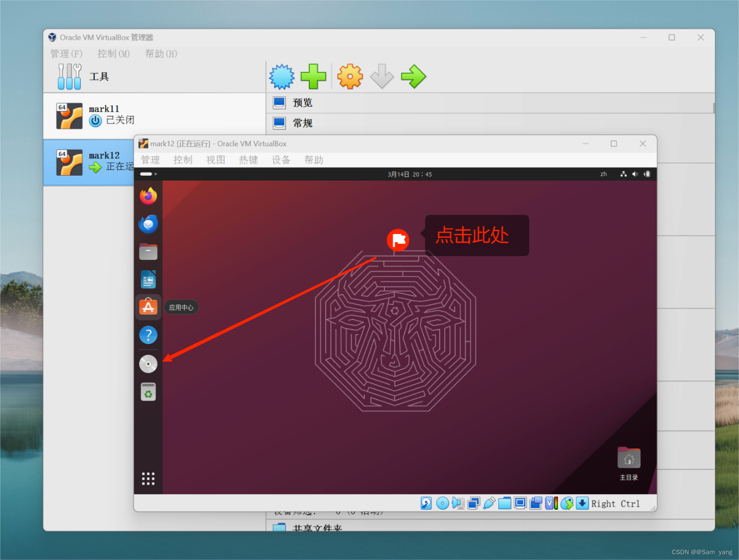
Task: Open 控制(M) menu in VirtualBox Manager
Action: 114,54
